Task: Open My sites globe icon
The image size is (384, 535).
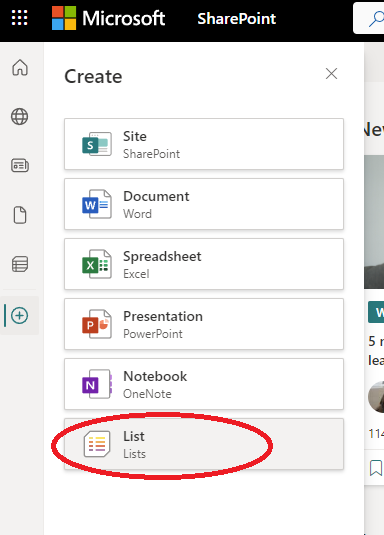Action: tap(20, 117)
